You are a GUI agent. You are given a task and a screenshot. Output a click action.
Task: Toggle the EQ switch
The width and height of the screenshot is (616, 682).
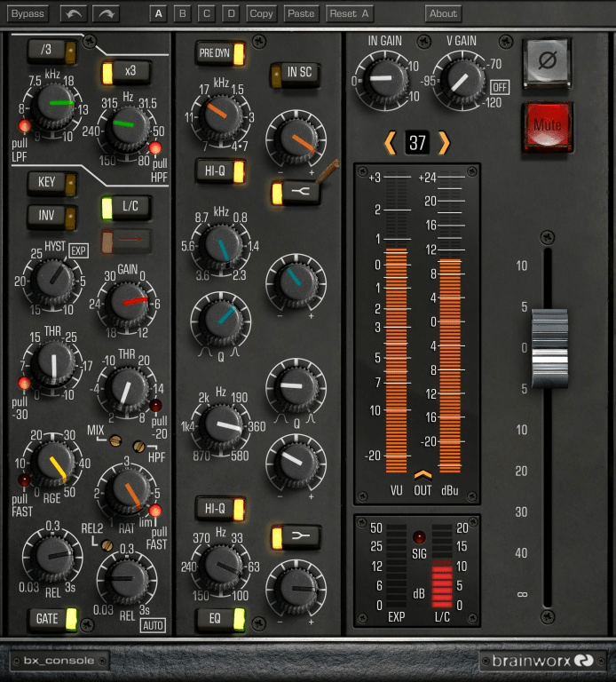[220, 619]
